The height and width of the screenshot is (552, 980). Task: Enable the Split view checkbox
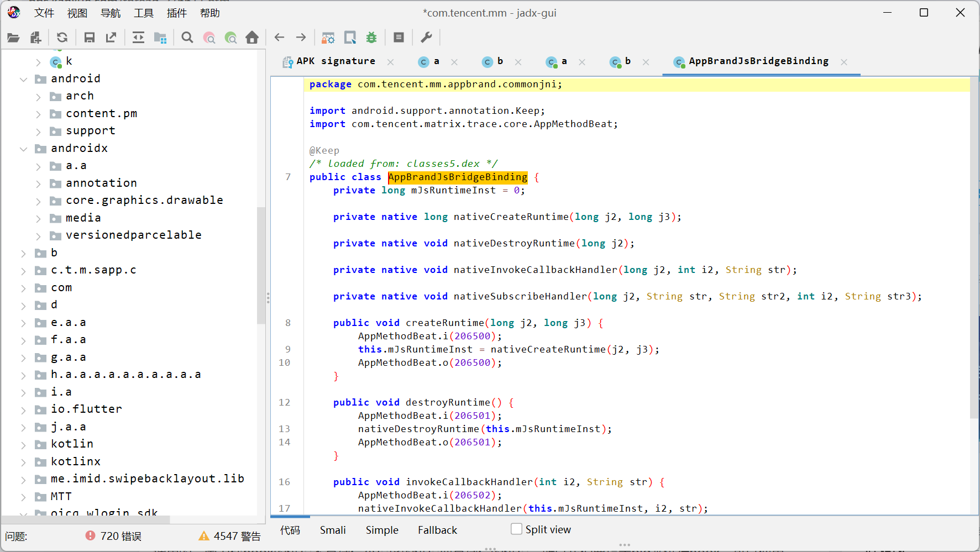[517, 529]
